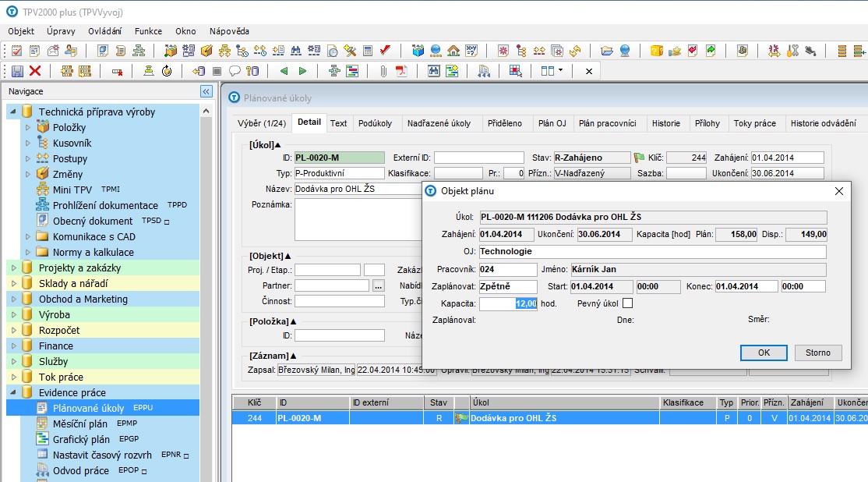Click the calculator icon in top toolbar
Viewport: 868px width, 482px height.
[x=368, y=51]
